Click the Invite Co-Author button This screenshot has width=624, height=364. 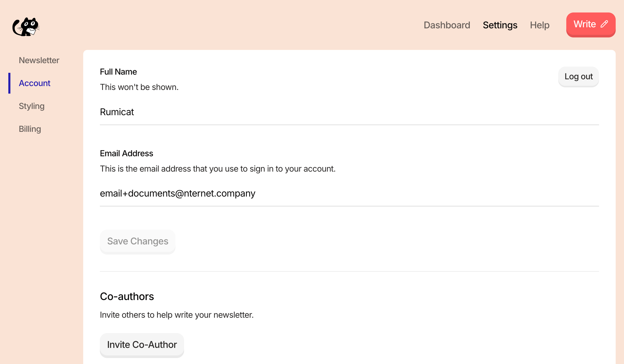142,345
